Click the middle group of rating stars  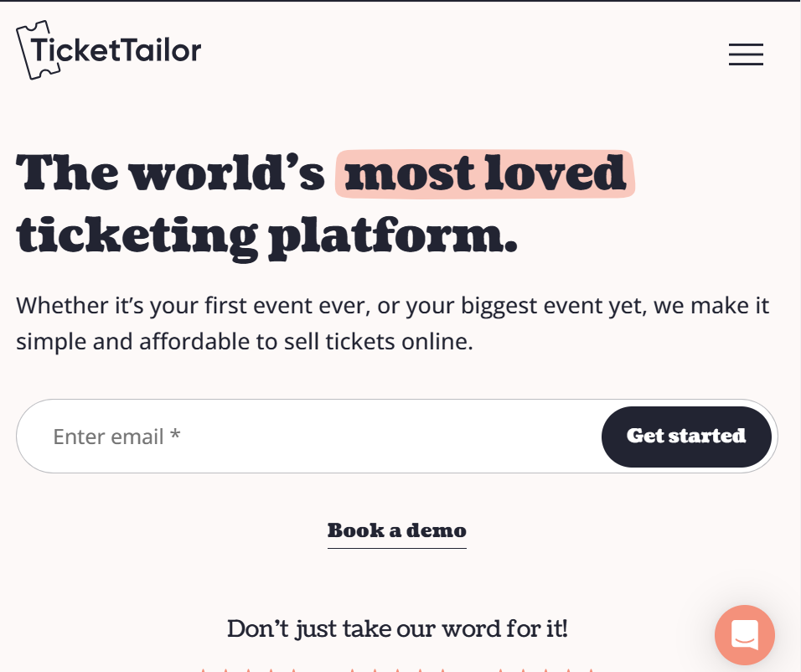396,669
